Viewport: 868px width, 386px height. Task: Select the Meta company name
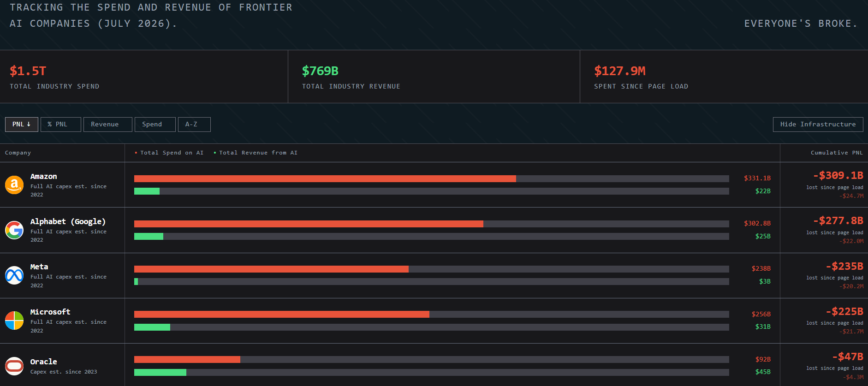39,267
